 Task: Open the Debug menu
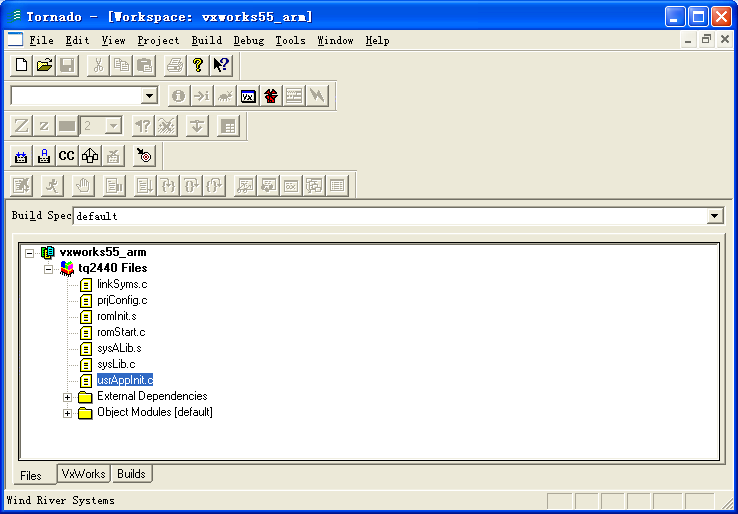click(x=249, y=40)
